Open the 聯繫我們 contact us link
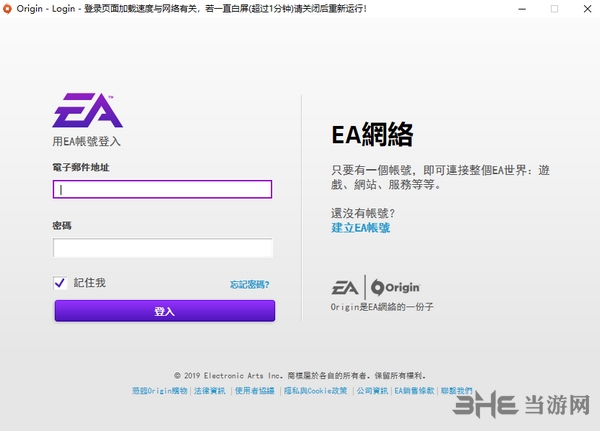 (x=457, y=390)
